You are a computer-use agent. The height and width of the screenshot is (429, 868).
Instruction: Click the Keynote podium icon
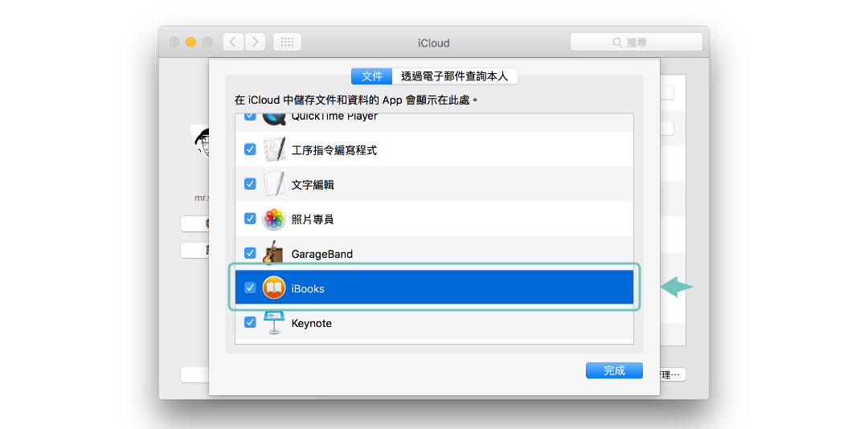tap(274, 323)
